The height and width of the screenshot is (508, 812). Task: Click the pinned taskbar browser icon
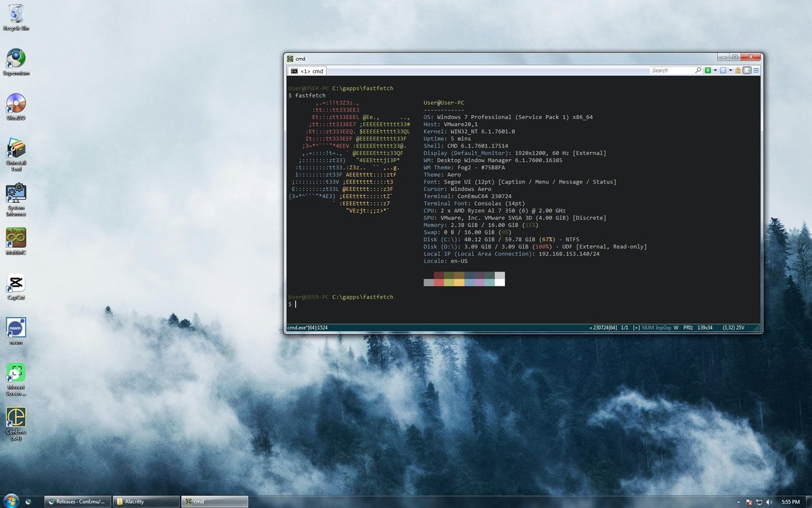(x=28, y=502)
